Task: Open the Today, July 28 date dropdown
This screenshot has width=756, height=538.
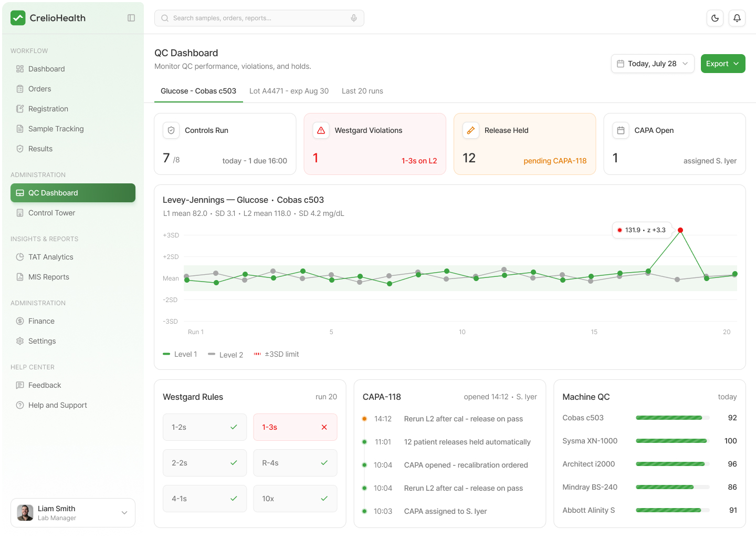Action: coord(653,64)
